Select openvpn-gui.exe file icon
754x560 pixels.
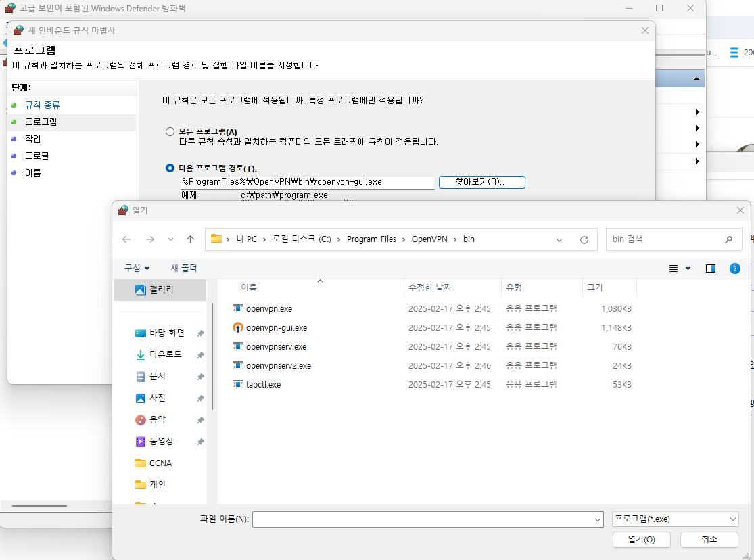pos(237,327)
